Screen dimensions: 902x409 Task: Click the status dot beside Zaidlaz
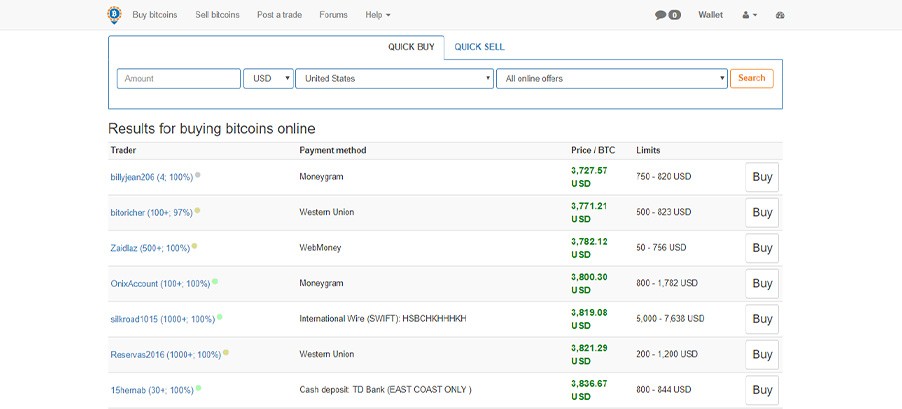pos(194,246)
